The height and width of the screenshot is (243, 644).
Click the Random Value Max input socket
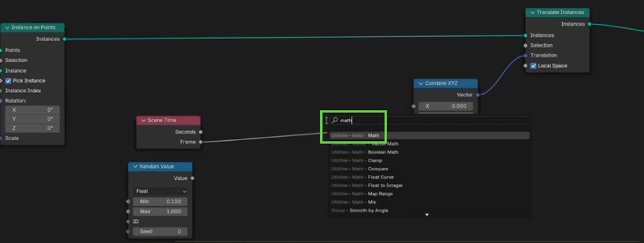pos(128,212)
